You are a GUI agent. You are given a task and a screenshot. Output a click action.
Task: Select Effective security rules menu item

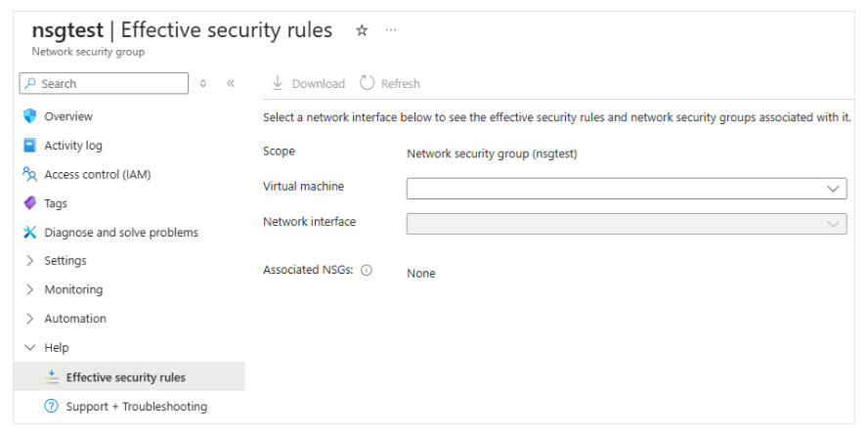point(125,377)
